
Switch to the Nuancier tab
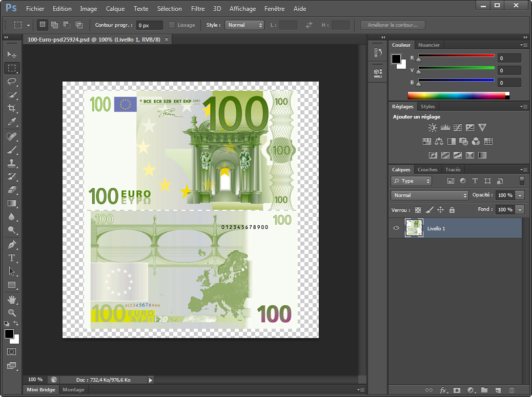pyautogui.click(x=429, y=45)
